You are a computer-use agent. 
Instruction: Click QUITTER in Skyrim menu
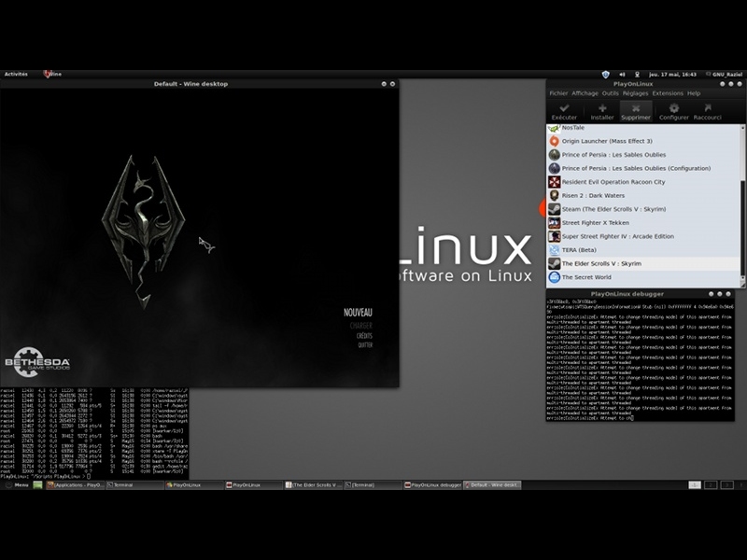click(364, 345)
